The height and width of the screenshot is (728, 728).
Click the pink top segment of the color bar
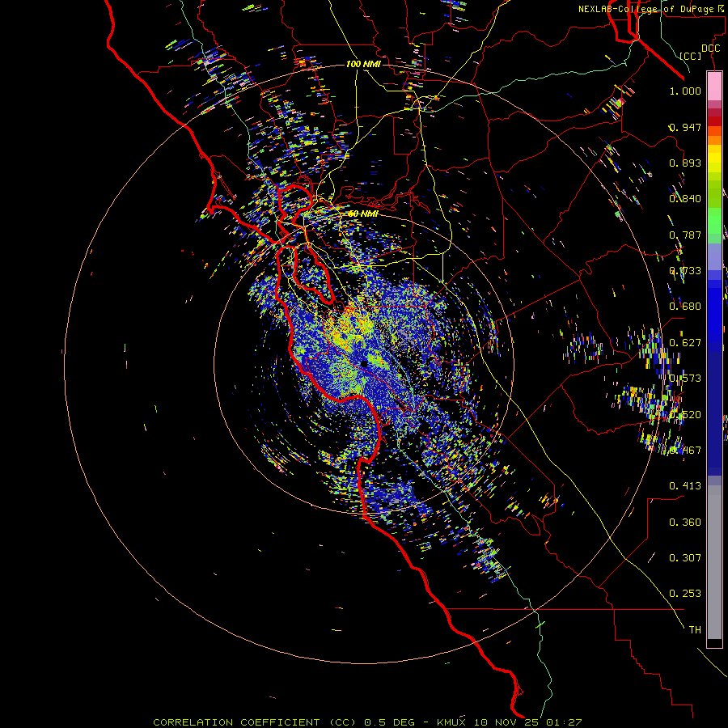(714, 87)
